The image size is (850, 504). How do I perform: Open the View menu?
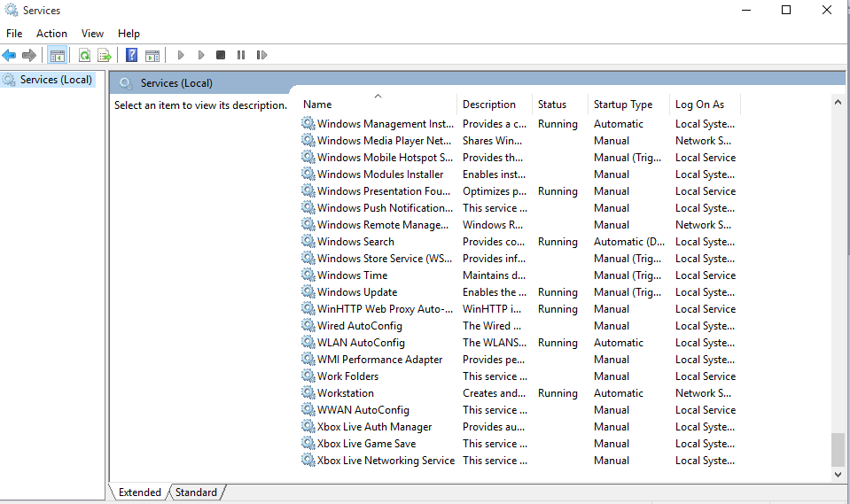92,34
